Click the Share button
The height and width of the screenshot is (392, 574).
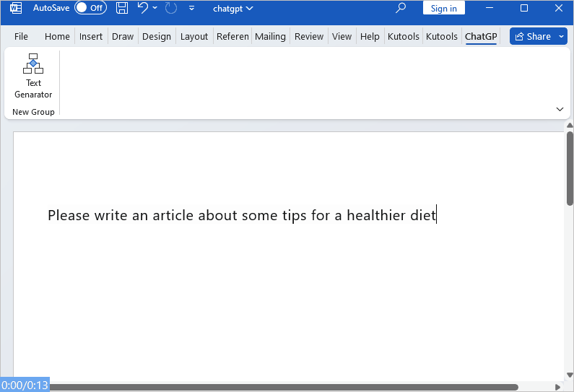tap(533, 37)
